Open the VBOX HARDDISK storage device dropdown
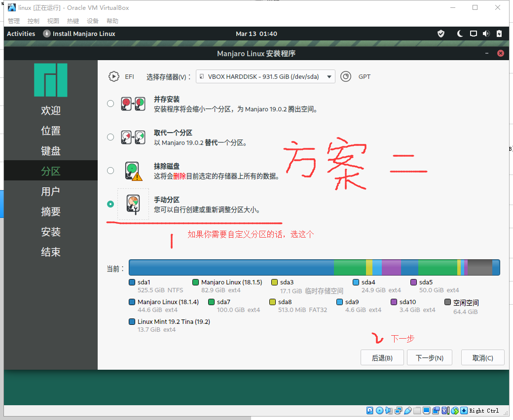The width and height of the screenshot is (513, 420). pos(265,76)
